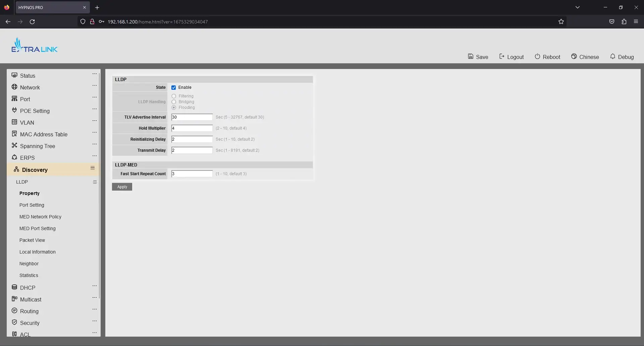Click the Reboot power icon
The image size is (644, 346).
[537, 56]
